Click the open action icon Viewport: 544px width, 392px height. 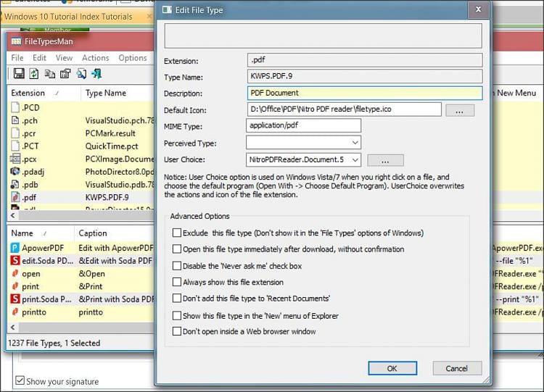pyautogui.click(x=15, y=273)
